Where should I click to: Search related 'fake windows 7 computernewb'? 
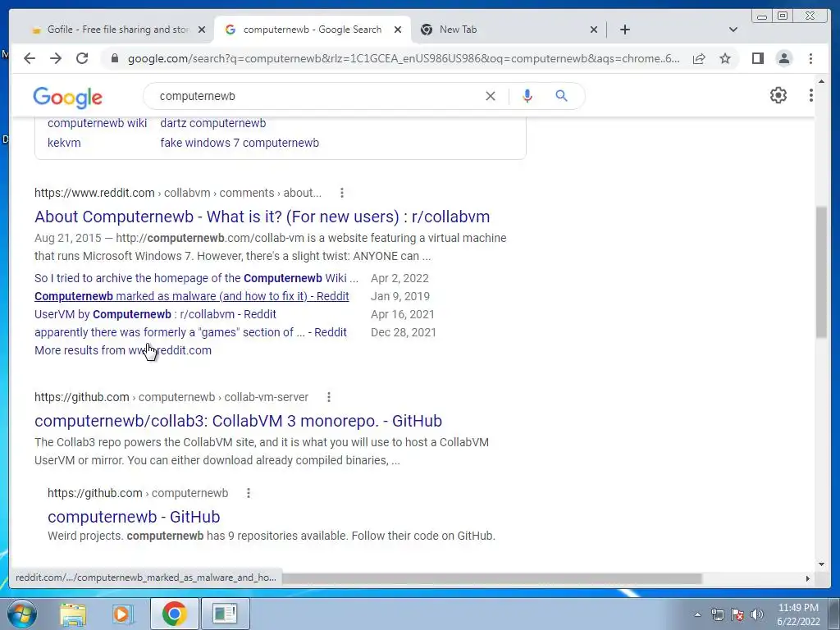pyautogui.click(x=240, y=143)
